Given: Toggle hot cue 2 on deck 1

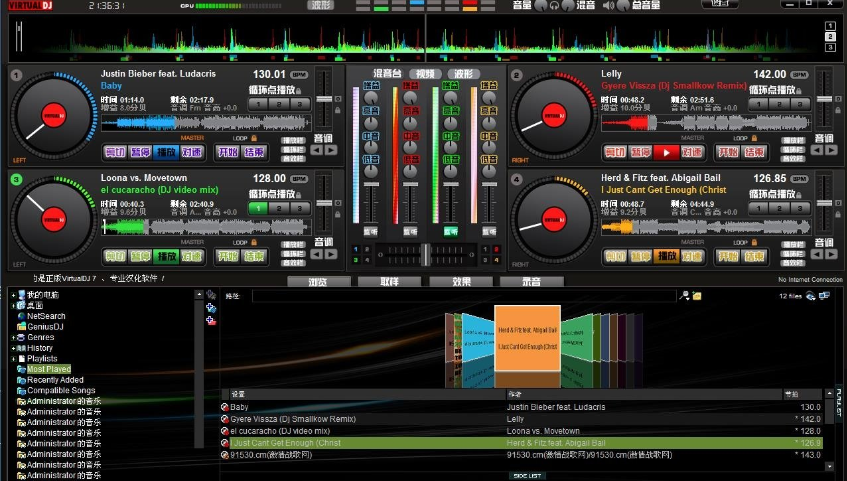Looking at the screenshot, I should pos(279,104).
